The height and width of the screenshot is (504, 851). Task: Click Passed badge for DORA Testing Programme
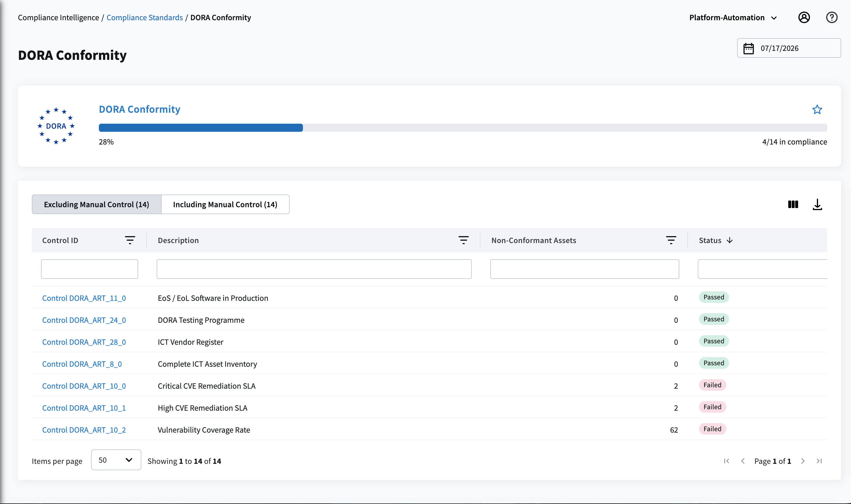[713, 319]
